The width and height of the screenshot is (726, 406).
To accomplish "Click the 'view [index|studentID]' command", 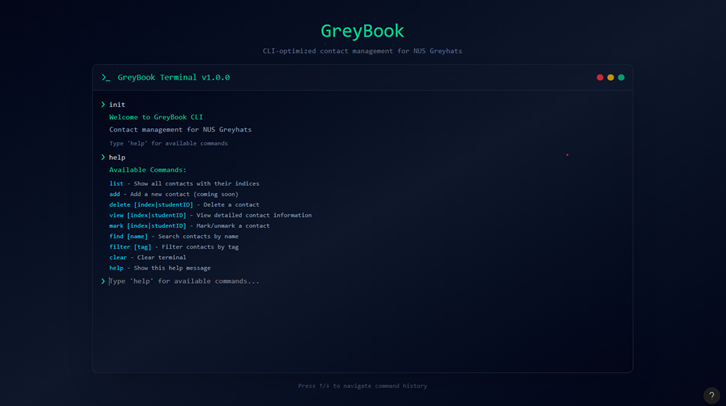I will point(148,215).
